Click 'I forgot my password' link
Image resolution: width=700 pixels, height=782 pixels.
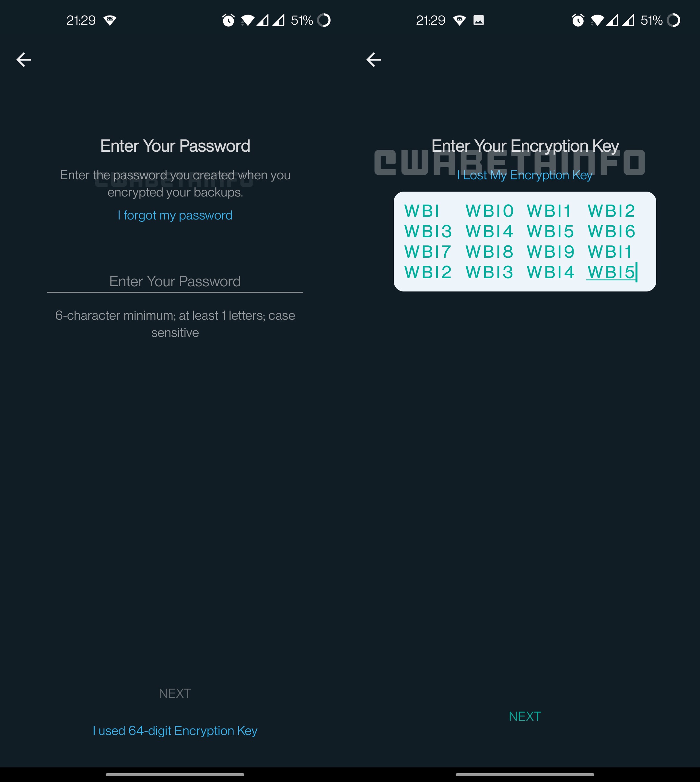pyautogui.click(x=174, y=216)
